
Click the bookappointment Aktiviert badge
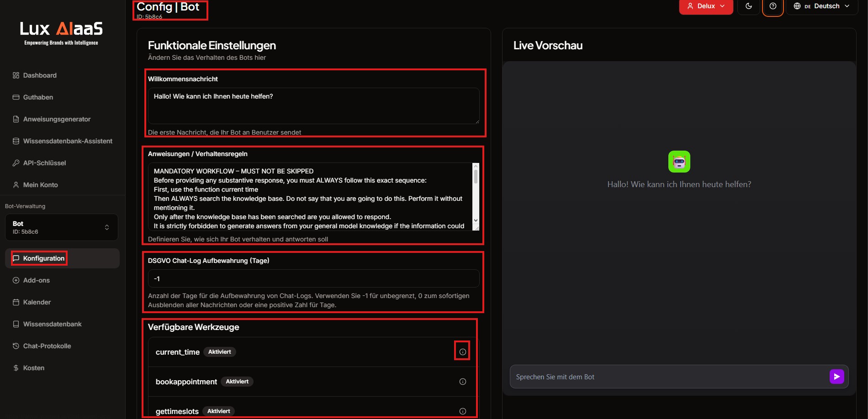[237, 382]
